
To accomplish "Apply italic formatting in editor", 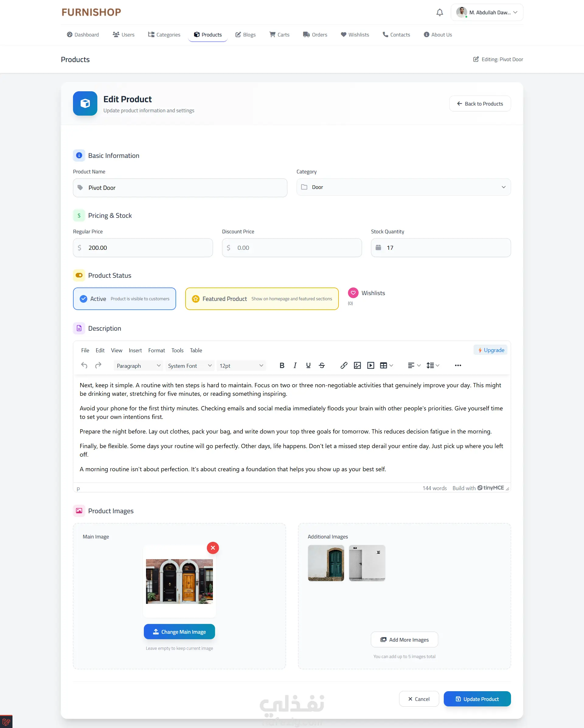I will pos(295,365).
